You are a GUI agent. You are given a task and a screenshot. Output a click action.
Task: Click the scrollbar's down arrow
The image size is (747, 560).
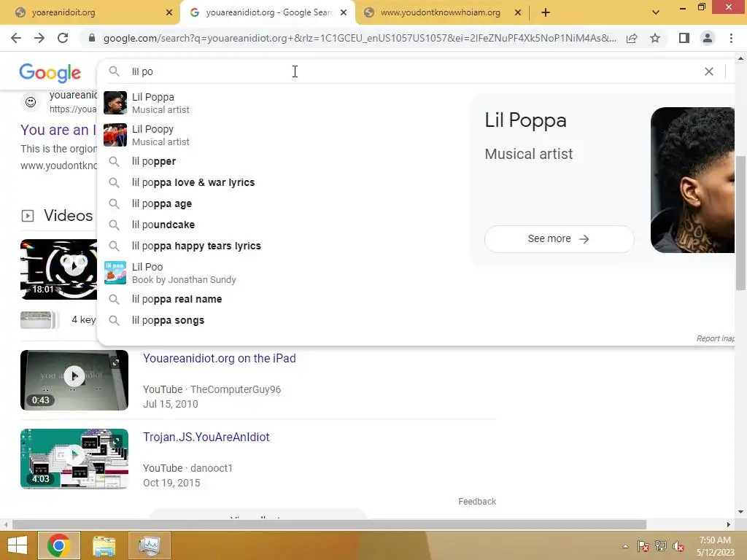point(740,512)
